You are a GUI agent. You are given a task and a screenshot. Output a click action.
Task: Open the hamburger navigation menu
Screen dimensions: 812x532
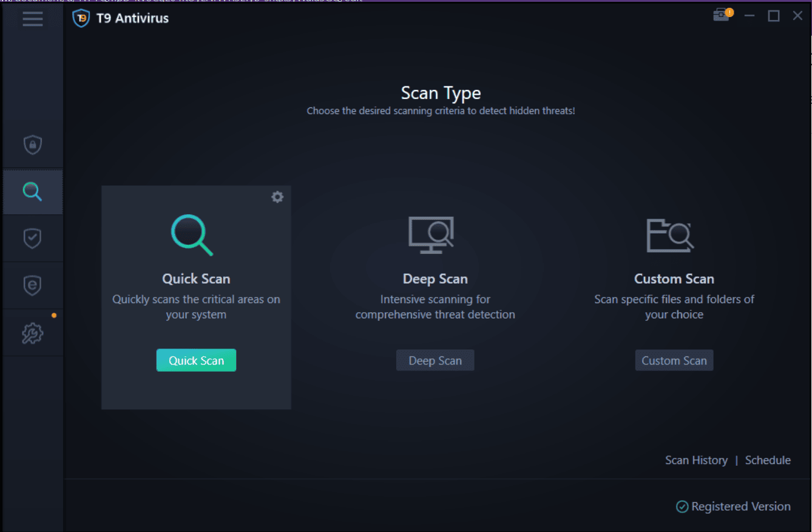[x=32, y=19]
